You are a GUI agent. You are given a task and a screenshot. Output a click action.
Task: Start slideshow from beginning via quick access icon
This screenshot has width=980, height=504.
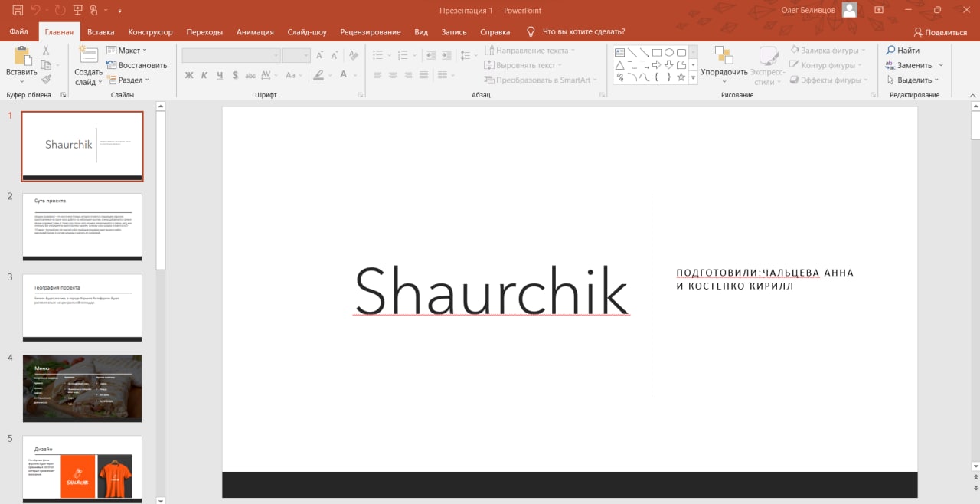(x=77, y=10)
